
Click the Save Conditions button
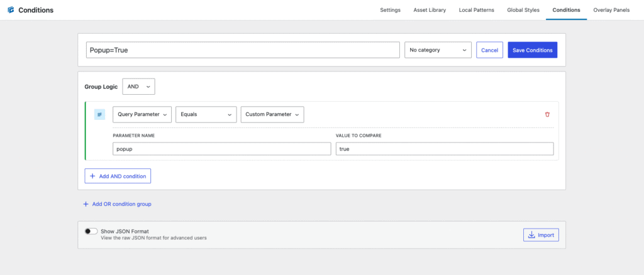(532, 50)
